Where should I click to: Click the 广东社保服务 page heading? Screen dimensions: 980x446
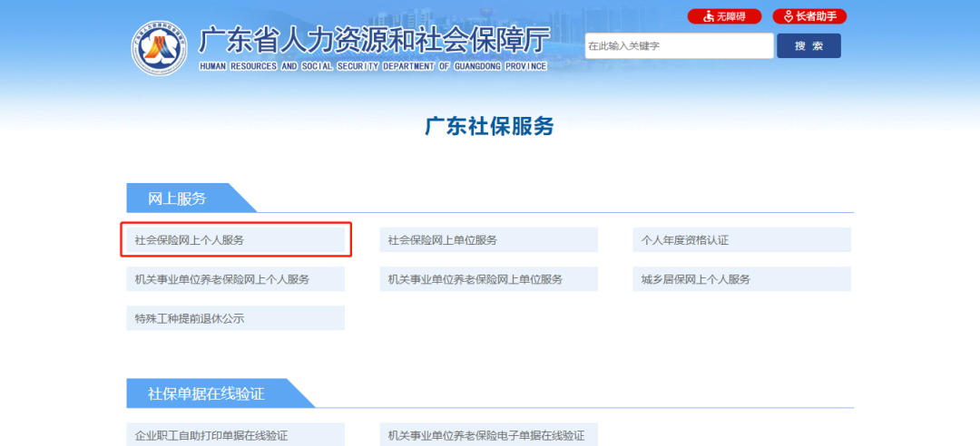tap(489, 126)
